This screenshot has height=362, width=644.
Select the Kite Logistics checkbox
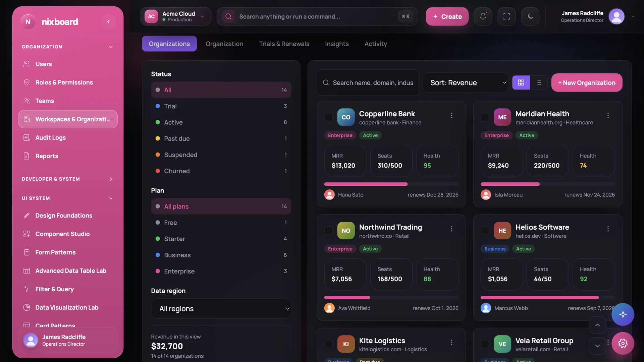pos(328,344)
